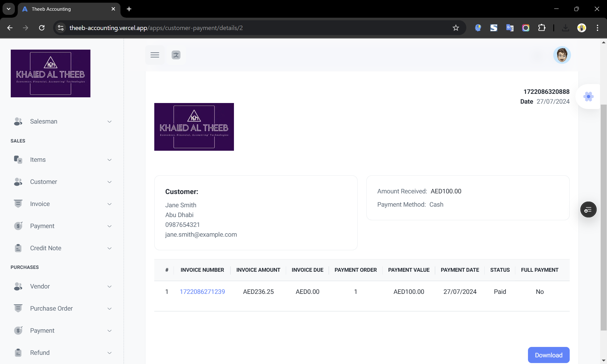Select the phone number 0987654321
Screen dimensions: 607x364
pos(182,225)
